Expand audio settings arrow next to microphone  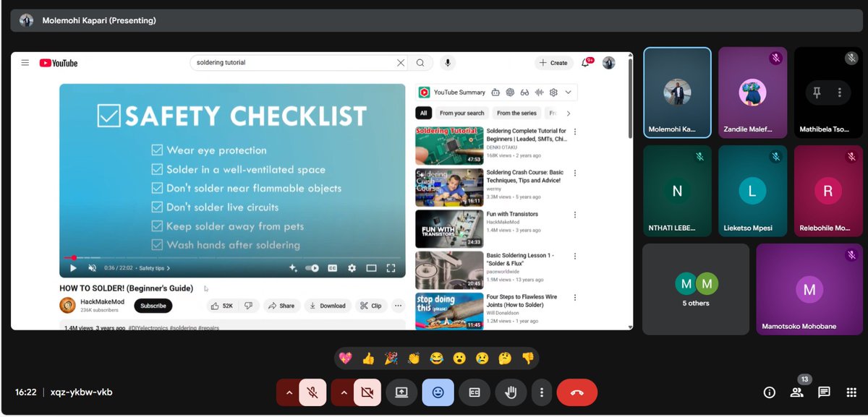click(x=288, y=392)
